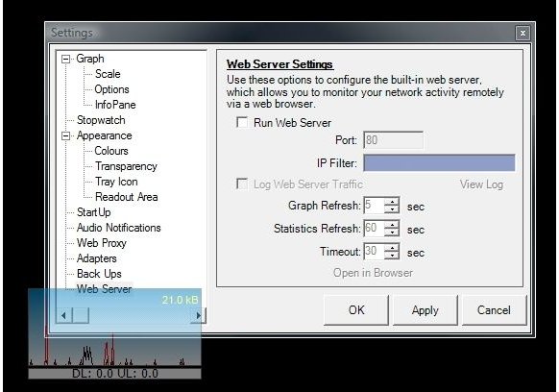Viewport: 559px width, 392px height.
Task: Open the Tray Icon settings page
Action: (116, 182)
